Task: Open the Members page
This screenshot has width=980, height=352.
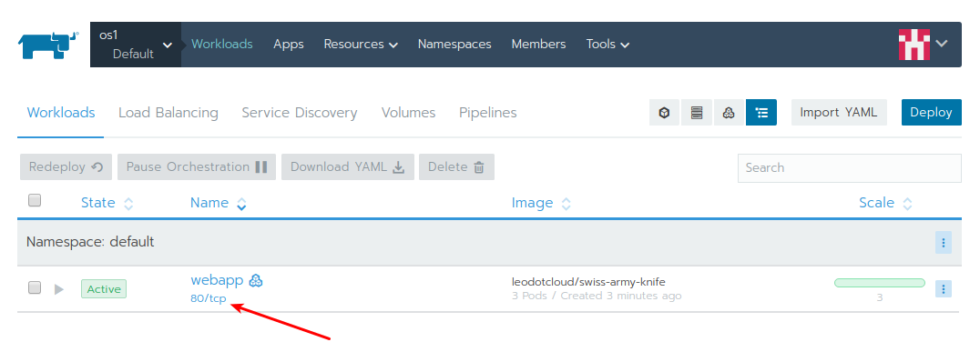Action: (x=538, y=45)
